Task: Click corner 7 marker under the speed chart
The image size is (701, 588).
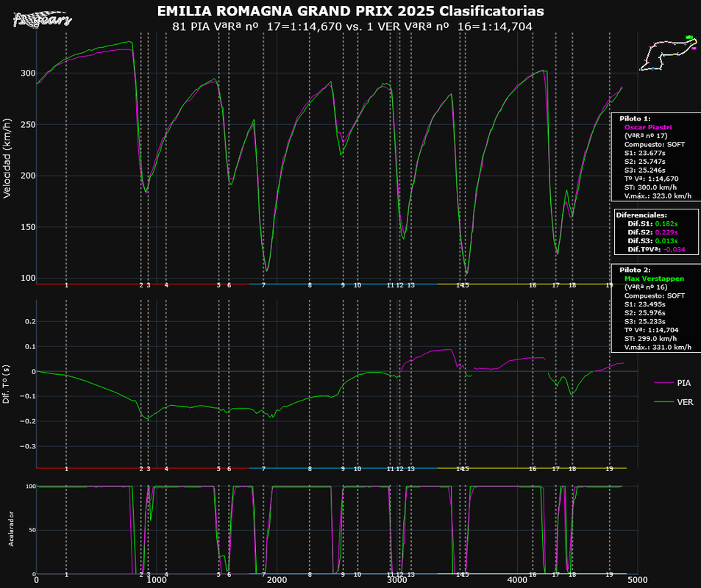Action: click(263, 285)
